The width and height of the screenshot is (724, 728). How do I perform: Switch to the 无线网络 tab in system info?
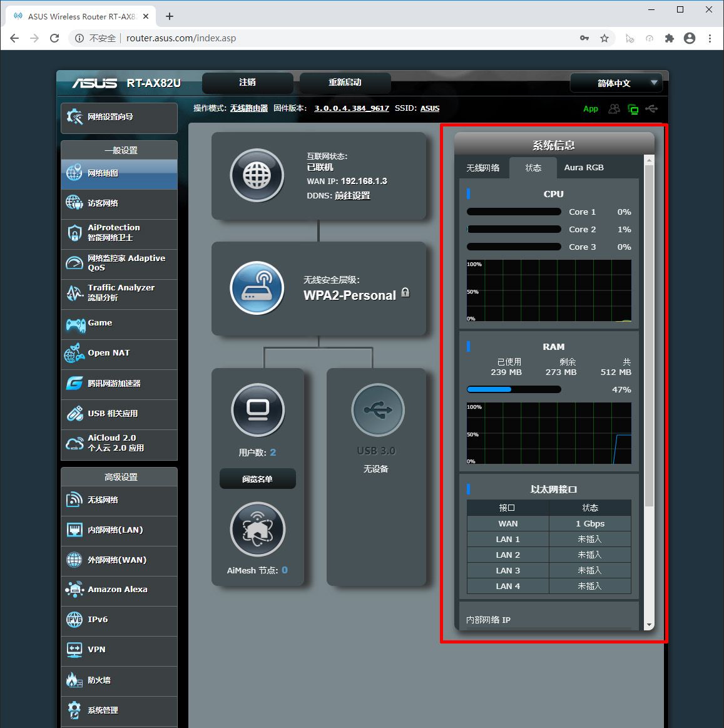(482, 168)
